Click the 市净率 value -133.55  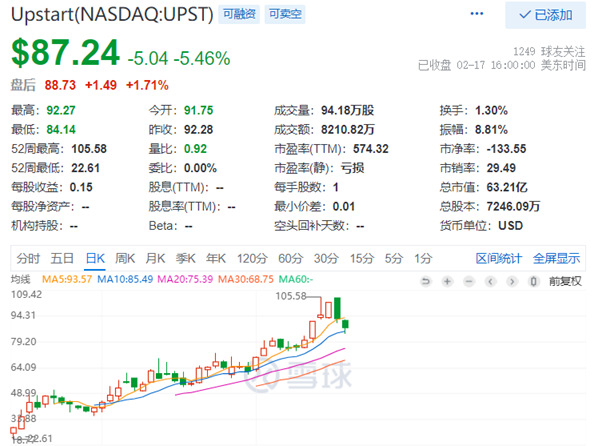point(506,149)
